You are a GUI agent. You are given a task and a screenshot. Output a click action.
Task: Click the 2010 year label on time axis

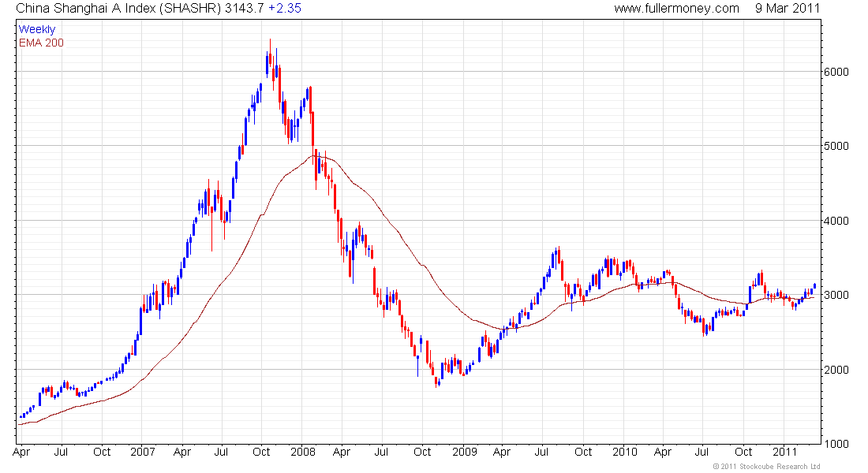(624, 452)
